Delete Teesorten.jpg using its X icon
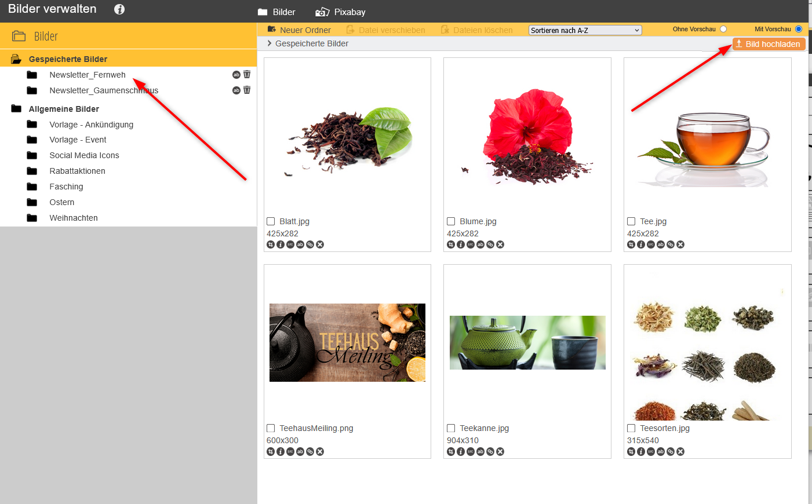Image resolution: width=812 pixels, height=504 pixels. (x=680, y=451)
